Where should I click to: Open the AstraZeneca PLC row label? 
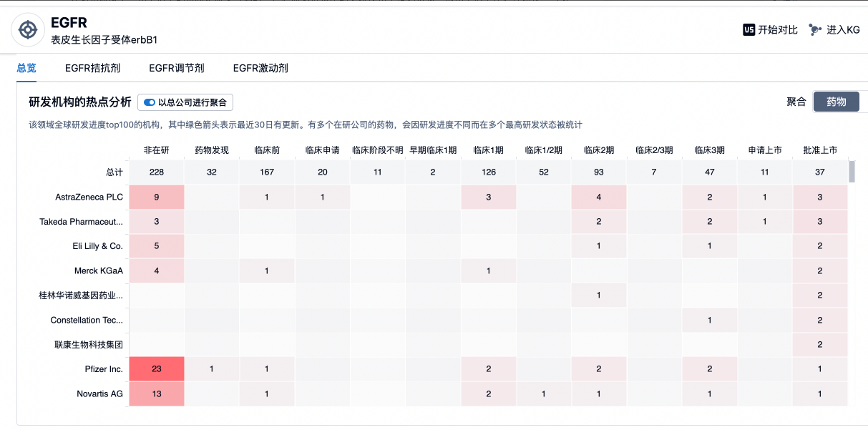[x=89, y=197]
